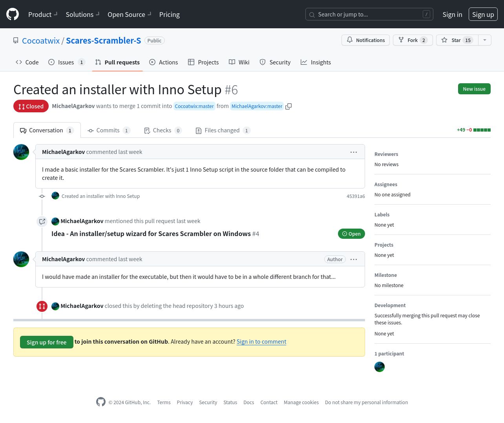Open the Security tab
This screenshot has width=504, height=423.
tap(275, 62)
